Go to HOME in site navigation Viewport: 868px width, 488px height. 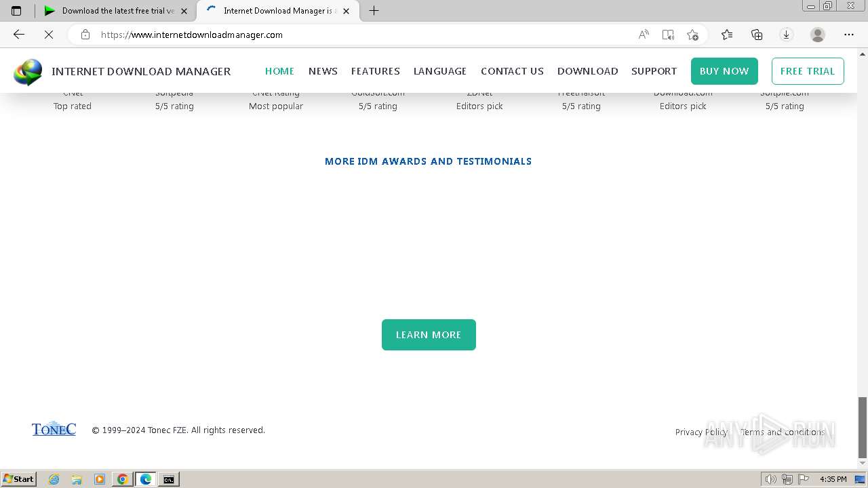point(279,71)
